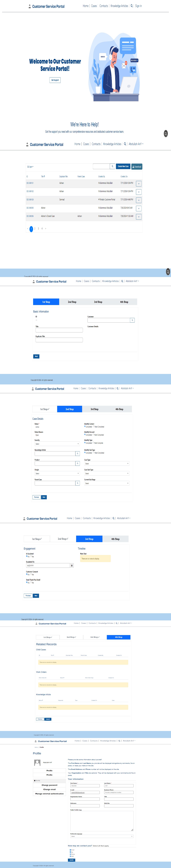Screen dimensions: 171x868
Task: Open the Open view filter dropdown
Action: pos(30,167)
